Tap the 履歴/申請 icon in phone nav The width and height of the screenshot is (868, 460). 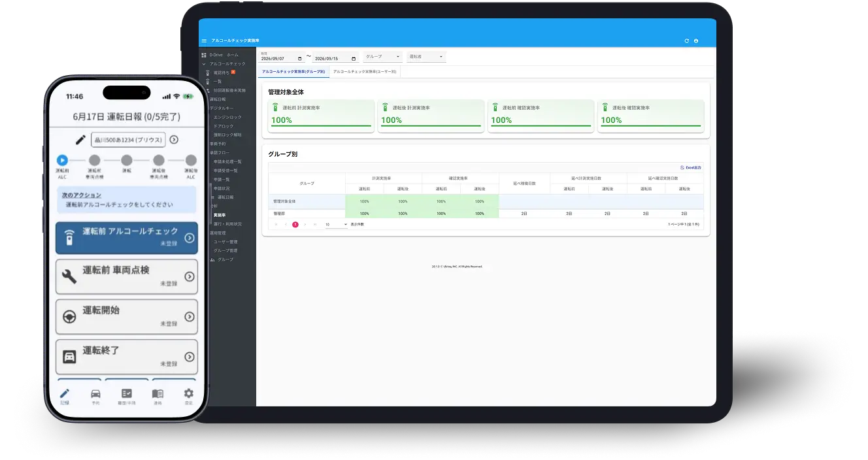[127, 393]
